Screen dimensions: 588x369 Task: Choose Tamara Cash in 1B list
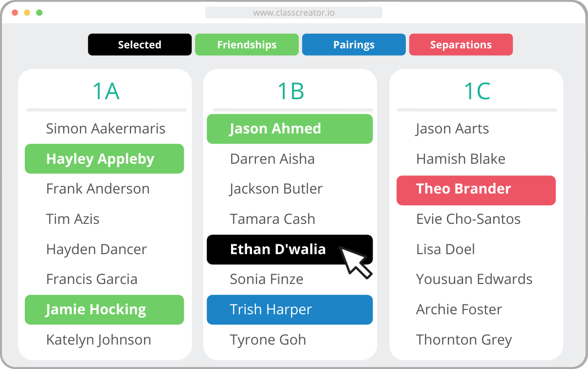[273, 219]
